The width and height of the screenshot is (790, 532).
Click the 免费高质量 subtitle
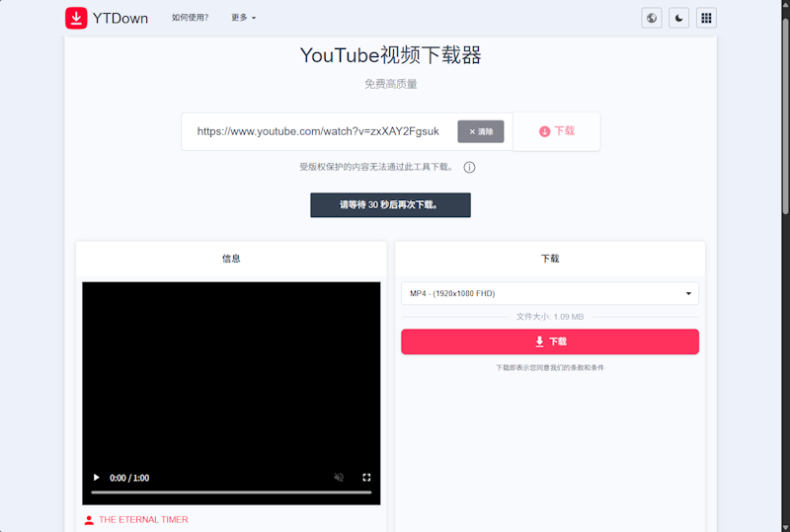click(390, 84)
